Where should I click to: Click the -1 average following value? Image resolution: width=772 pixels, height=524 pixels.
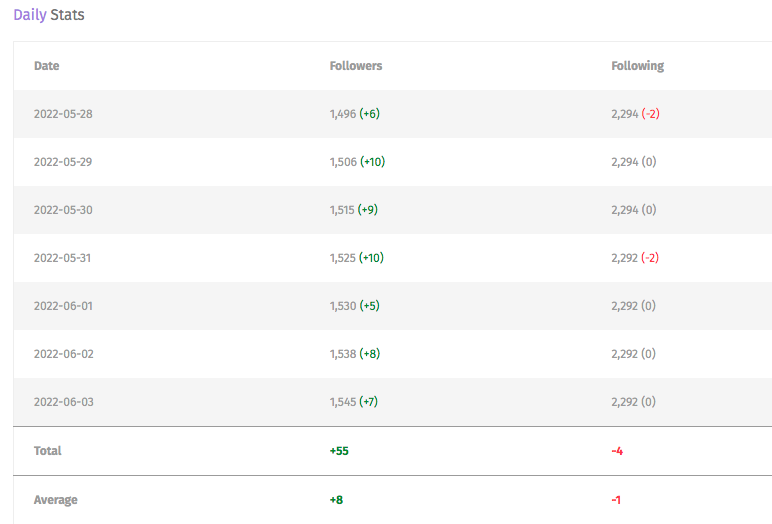616,500
